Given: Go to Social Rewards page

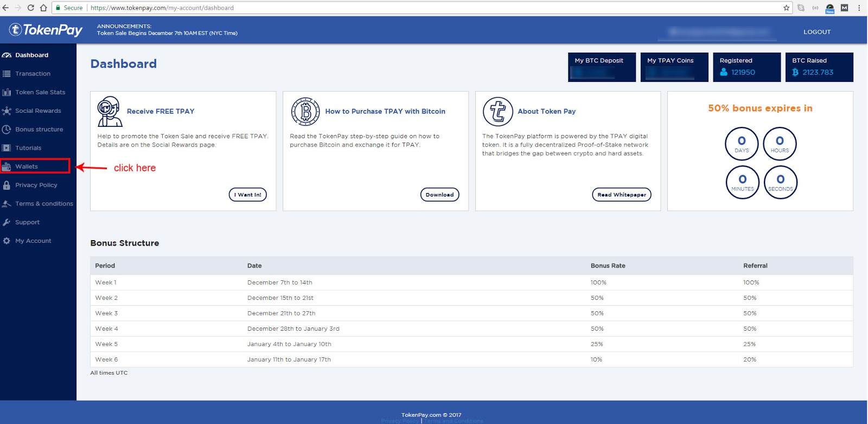Looking at the screenshot, I should [38, 111].
